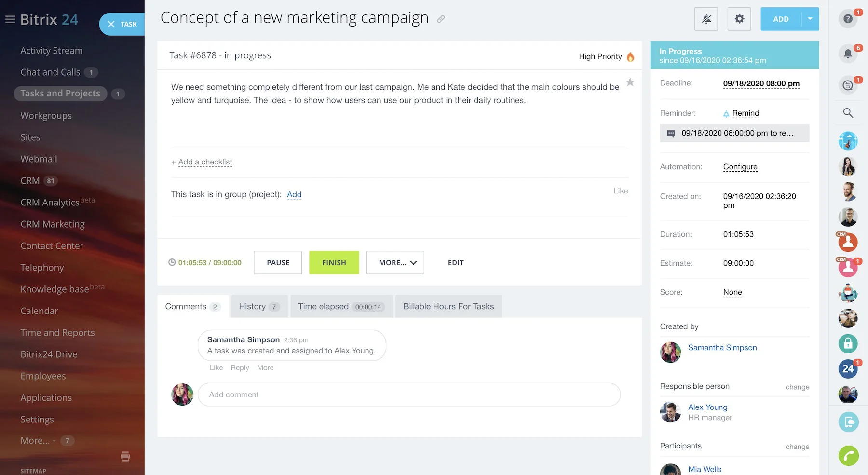The width and height of the screenshot is (868, 475).
Task: Click the High Priority flame indicator
Action: click(630, 57)
